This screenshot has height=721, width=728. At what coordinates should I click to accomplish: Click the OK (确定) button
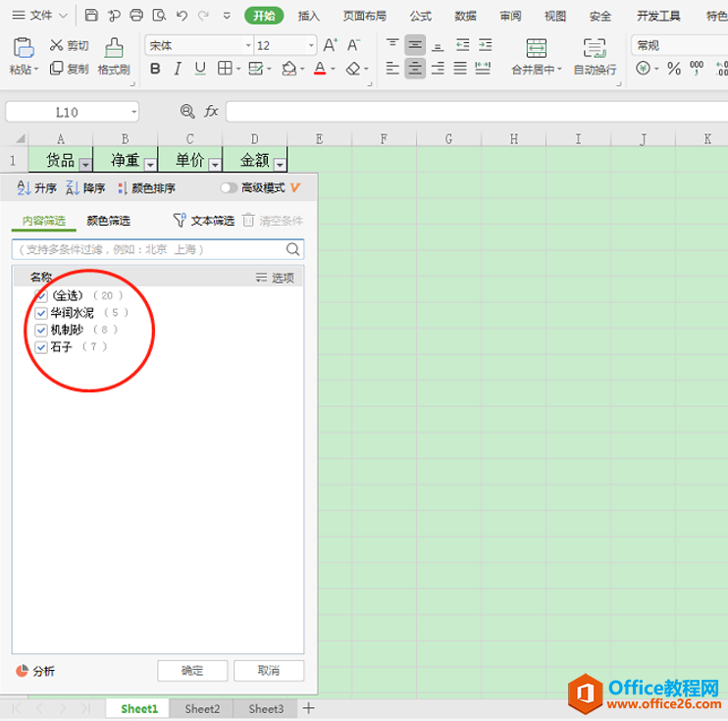tap(192, 670)
